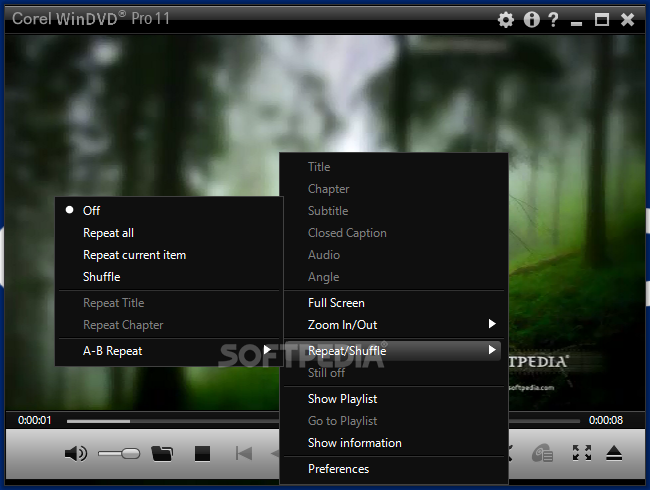The height and width of the screenshot is (490, 650).
Task: Choose Repeat all
Action: 169,233
